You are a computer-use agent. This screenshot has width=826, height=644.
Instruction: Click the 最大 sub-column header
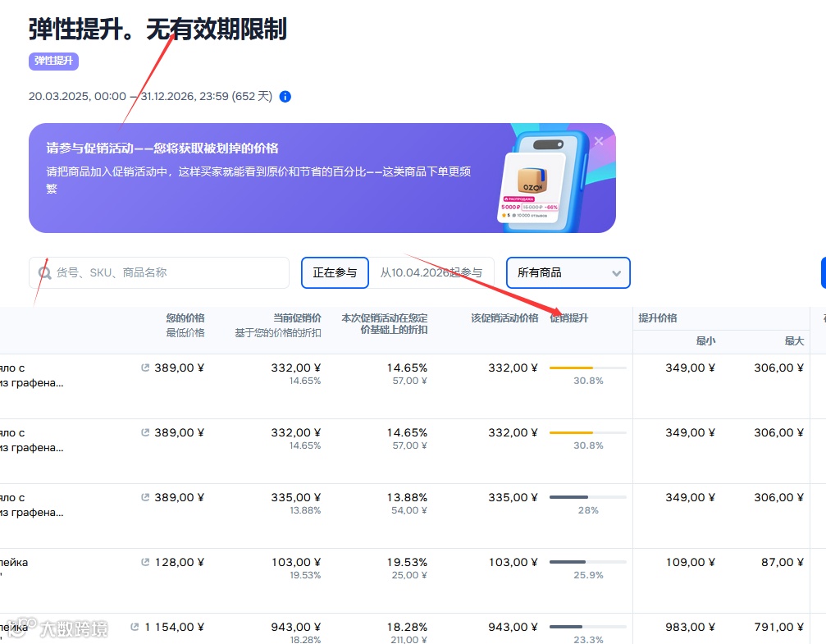pos(794,341)
